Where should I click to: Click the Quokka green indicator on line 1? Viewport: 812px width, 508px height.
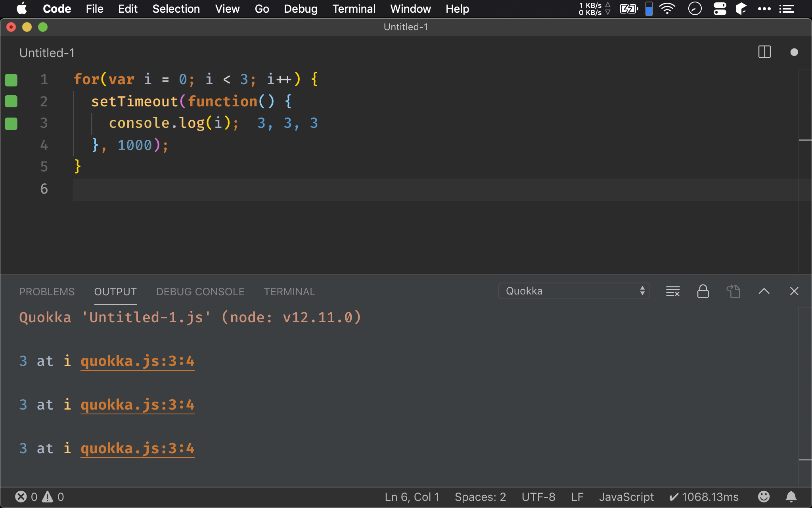click(x=11, y=80)
